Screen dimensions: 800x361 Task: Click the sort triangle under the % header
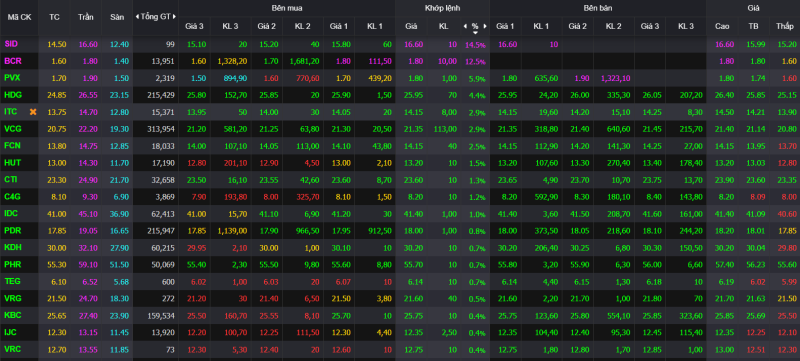click(x=475, y=32)
